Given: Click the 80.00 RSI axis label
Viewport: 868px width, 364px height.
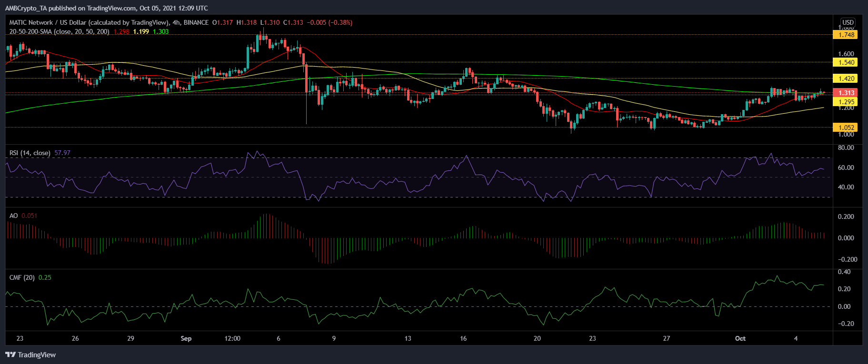Looking at the screenshot, I should click(x=846, y=148).
